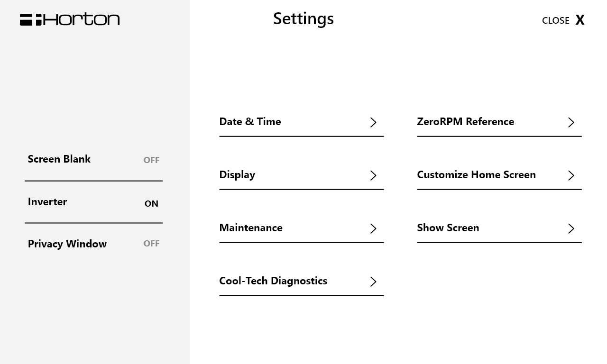Click the X close icon
This screenshot has width=607, height=364.
(579, 20)
